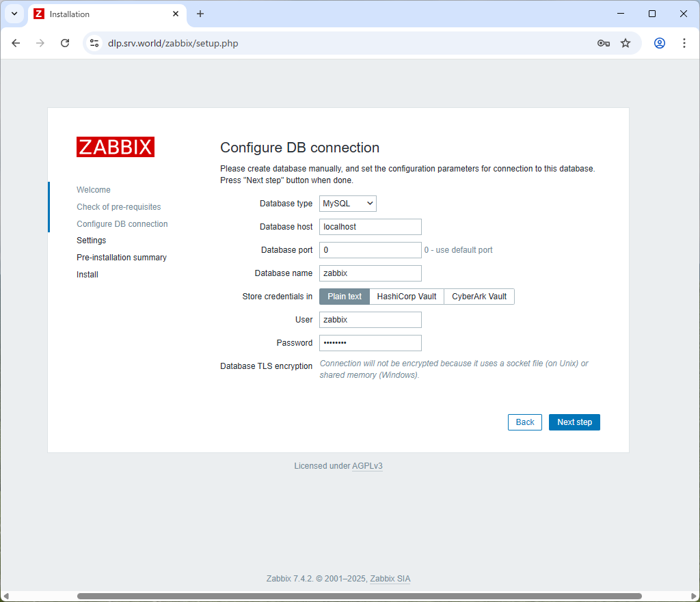This screenshot has width=700, height=602.
Task: Open the Chrome profile icon
Action: tap(660, 43)
